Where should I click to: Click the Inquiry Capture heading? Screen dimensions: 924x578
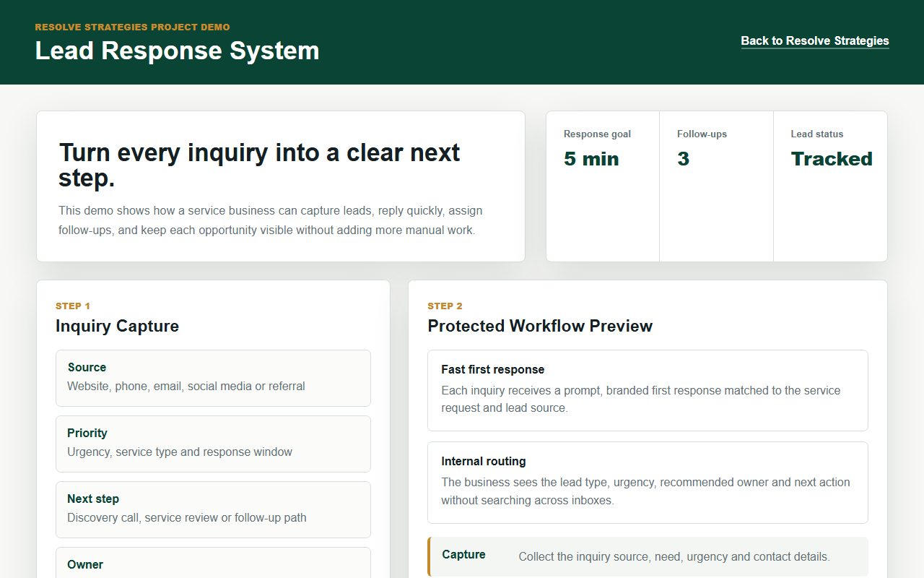click(117, 326)
